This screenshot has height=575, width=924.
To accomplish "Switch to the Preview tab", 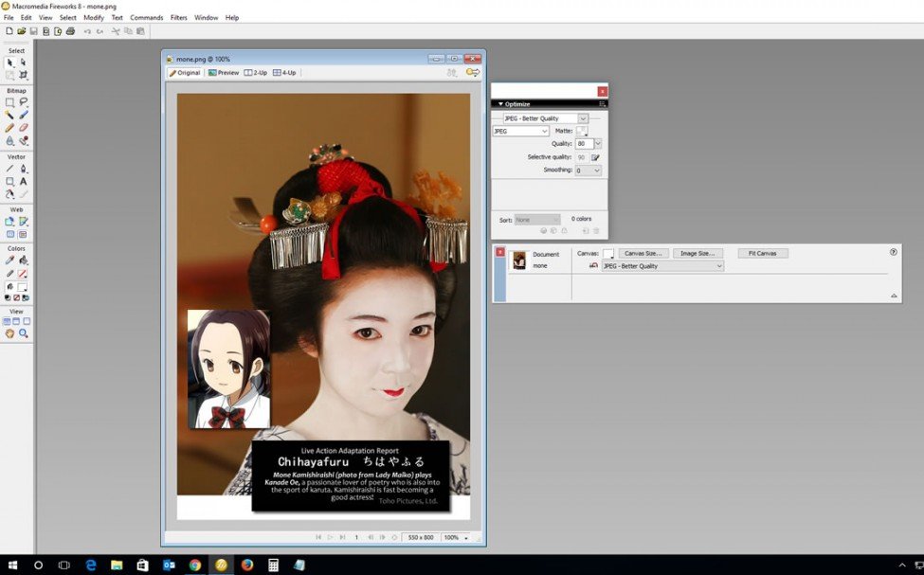I will (x=224, y=73).
